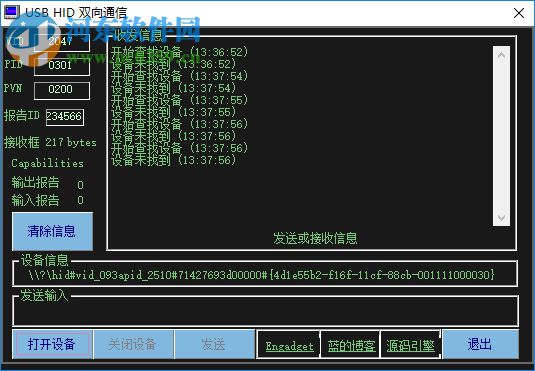Click the 关闭设备 button
This screenshot has height=371, width=535.
coord(133,344)
